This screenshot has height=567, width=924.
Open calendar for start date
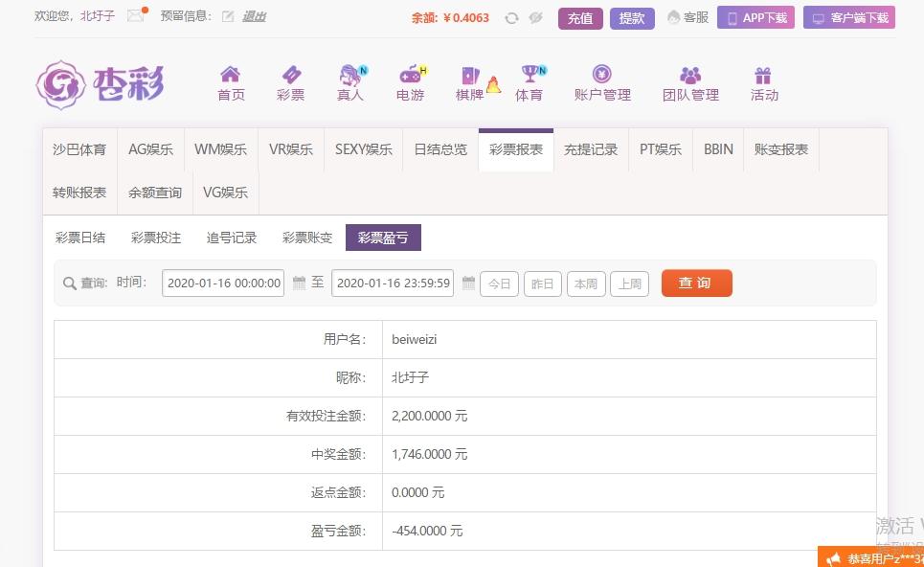[x=300, y=283]
